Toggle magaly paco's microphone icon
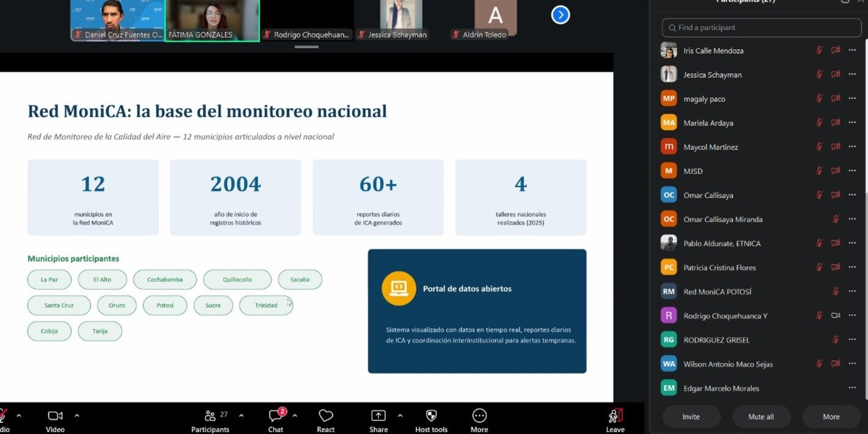Screen dimensions: 868x434 [819, 98]
